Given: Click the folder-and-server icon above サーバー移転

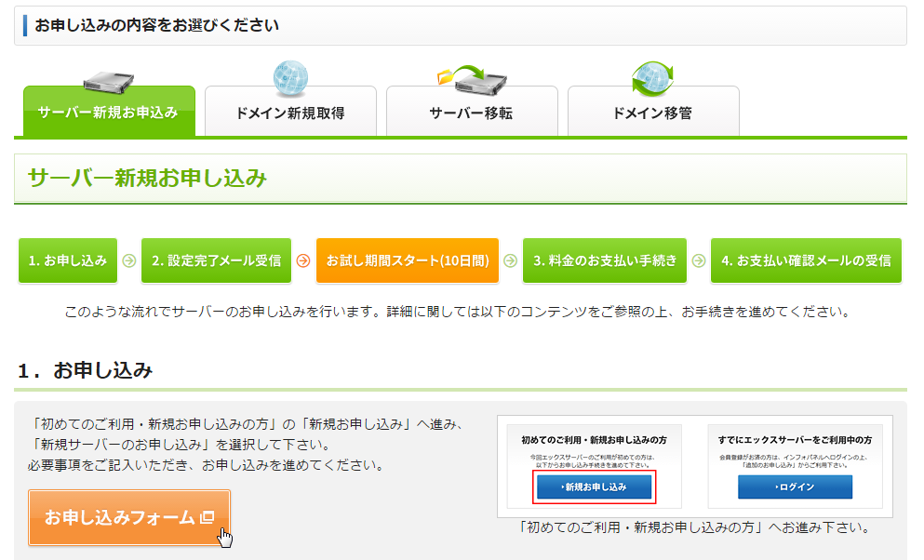Looking at the screenshot, I should coord(472,79).
